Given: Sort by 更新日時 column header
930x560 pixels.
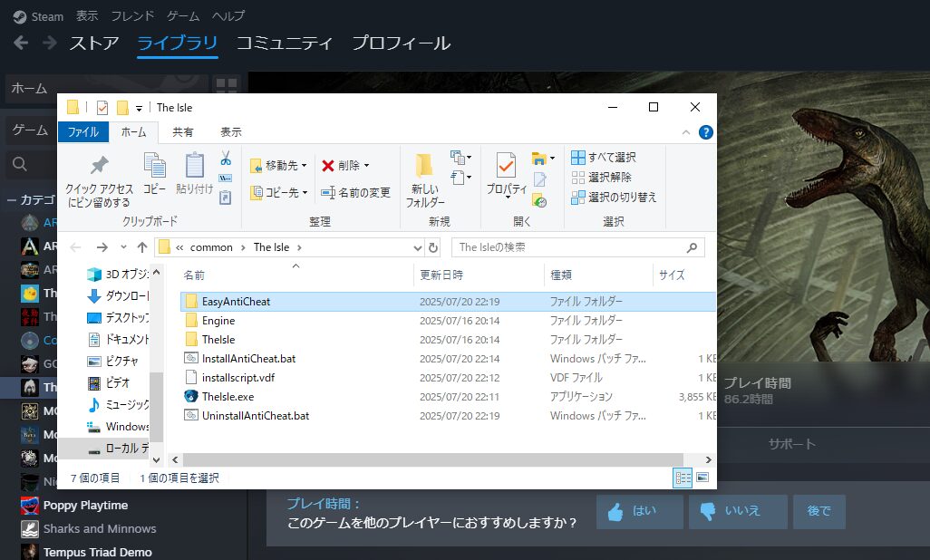Looking at the screenshot, I should 479,275.
